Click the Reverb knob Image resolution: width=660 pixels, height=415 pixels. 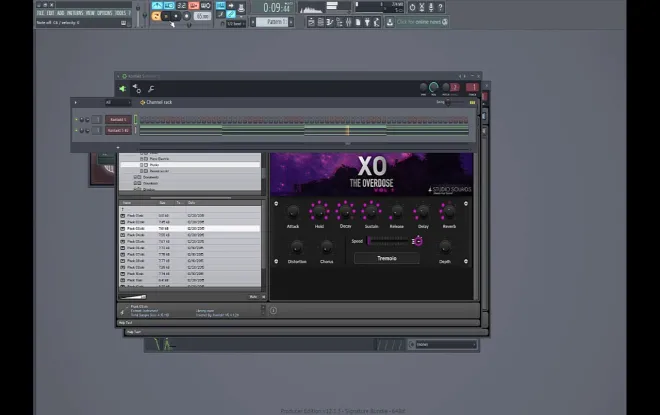pos(449,212)
